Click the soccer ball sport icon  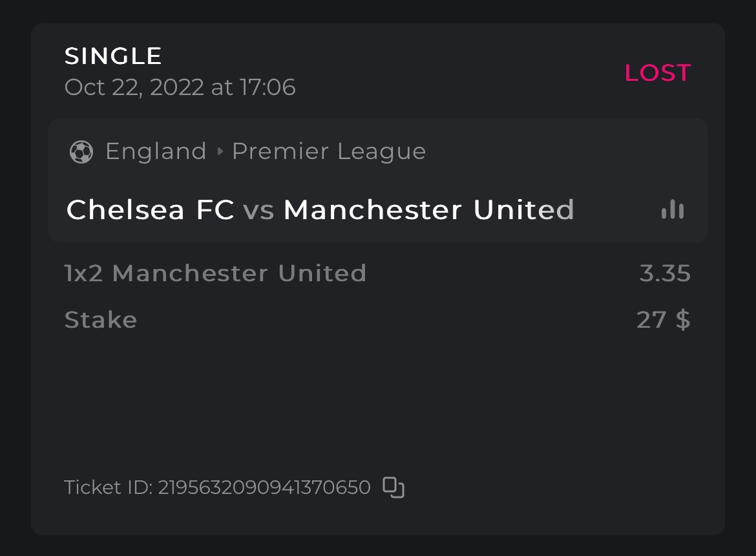(81, 152)
